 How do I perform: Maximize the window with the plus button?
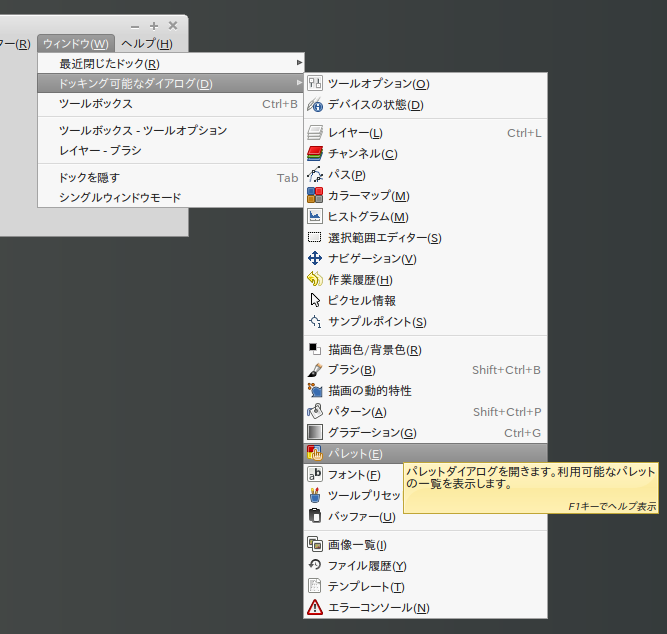click(154, 26)
